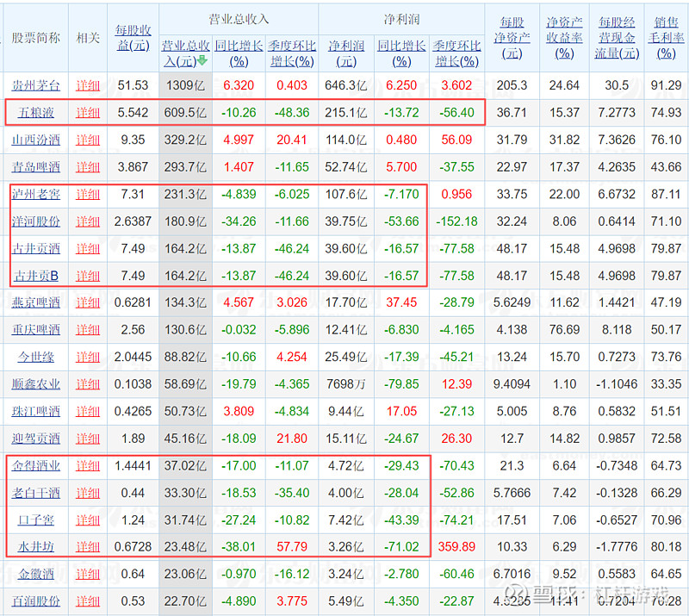Open 详细 link for 水井坊
Image resolution: width=689 pixels, height=616 pixels.
click(88, 547)
